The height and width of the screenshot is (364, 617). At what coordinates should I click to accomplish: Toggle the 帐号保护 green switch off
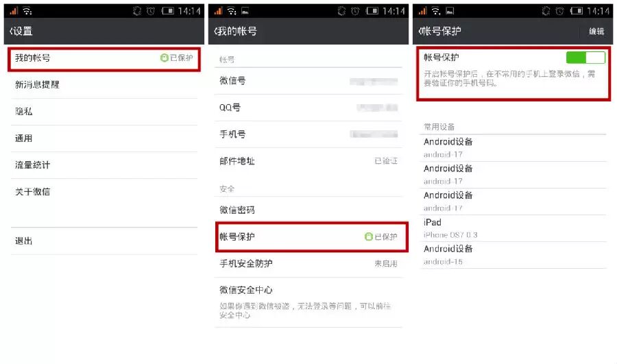(585, 58)
